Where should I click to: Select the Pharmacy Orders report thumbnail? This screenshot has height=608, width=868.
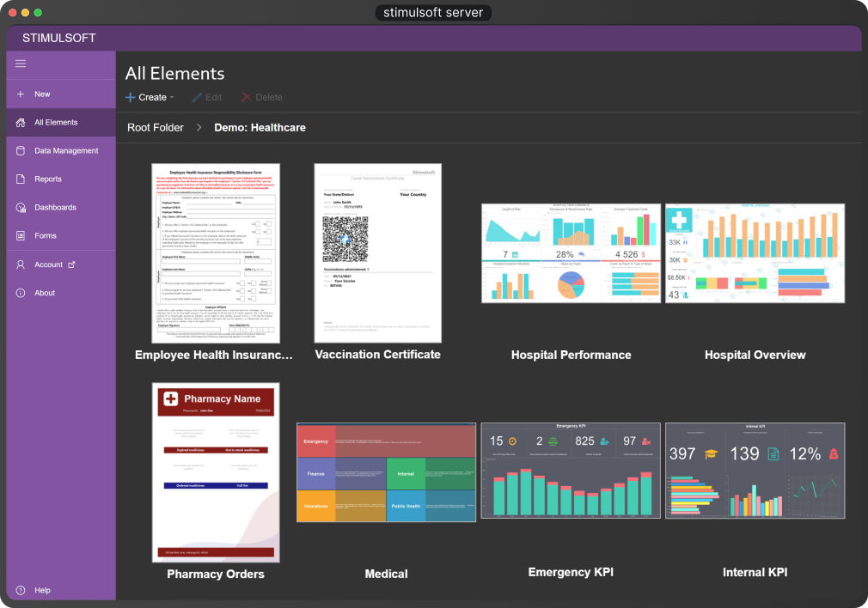(216, 472)
